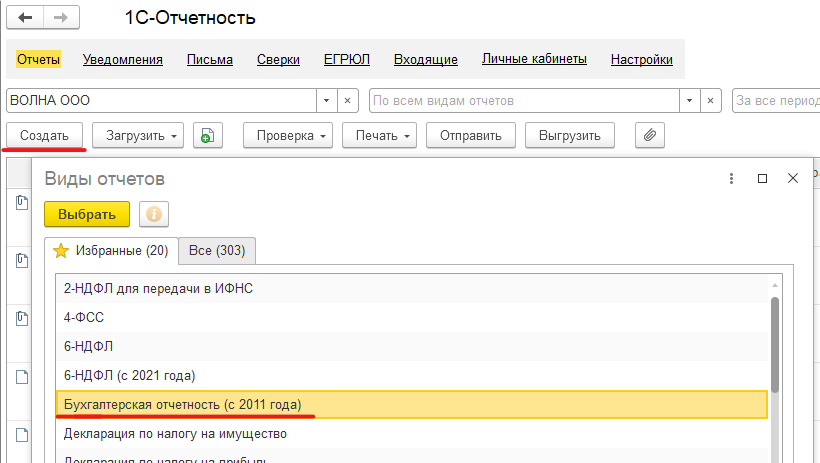Open the Входящие section

tap(426, 60)
